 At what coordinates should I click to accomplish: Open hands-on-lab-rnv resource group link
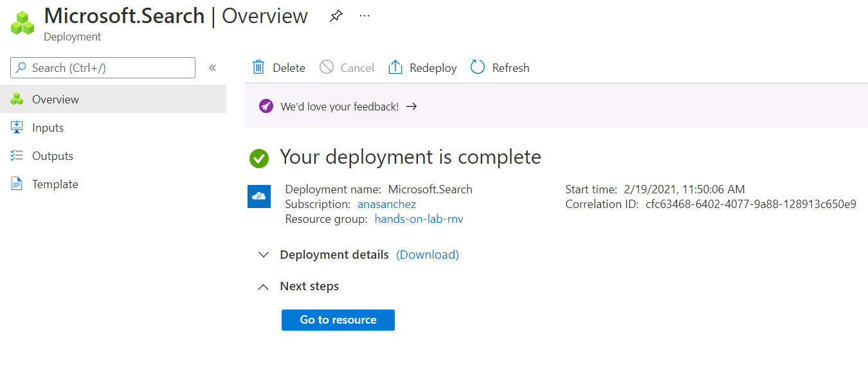click(x=419, y=219)
